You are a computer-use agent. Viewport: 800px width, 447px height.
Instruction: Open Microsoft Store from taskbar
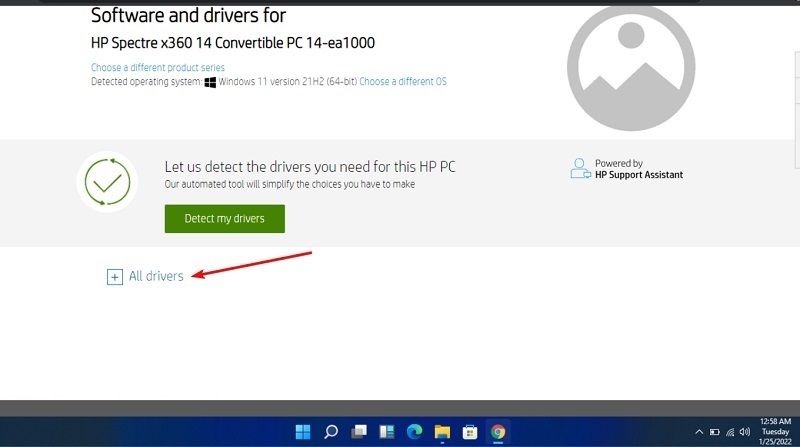click(470, 432)
